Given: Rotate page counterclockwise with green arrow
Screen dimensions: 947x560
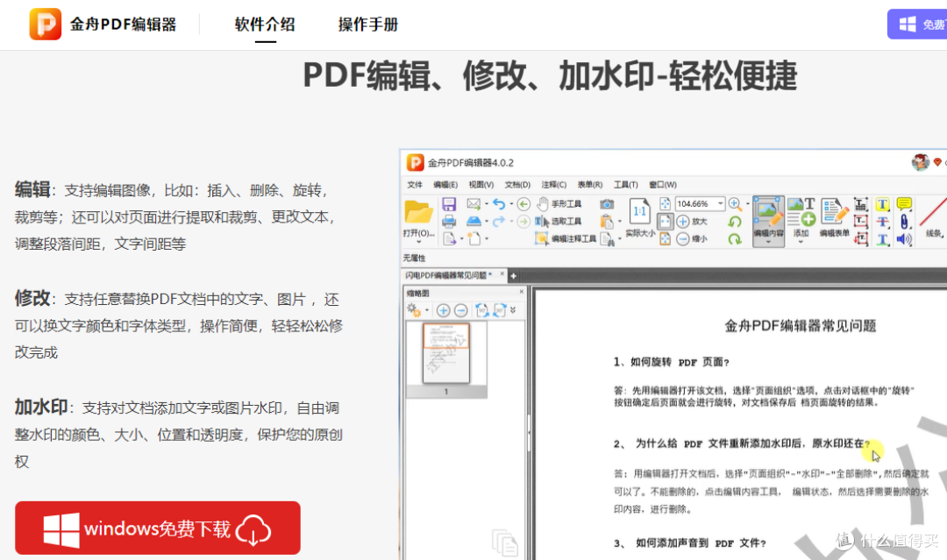Looking at the screenshot, I should [735, 222].
